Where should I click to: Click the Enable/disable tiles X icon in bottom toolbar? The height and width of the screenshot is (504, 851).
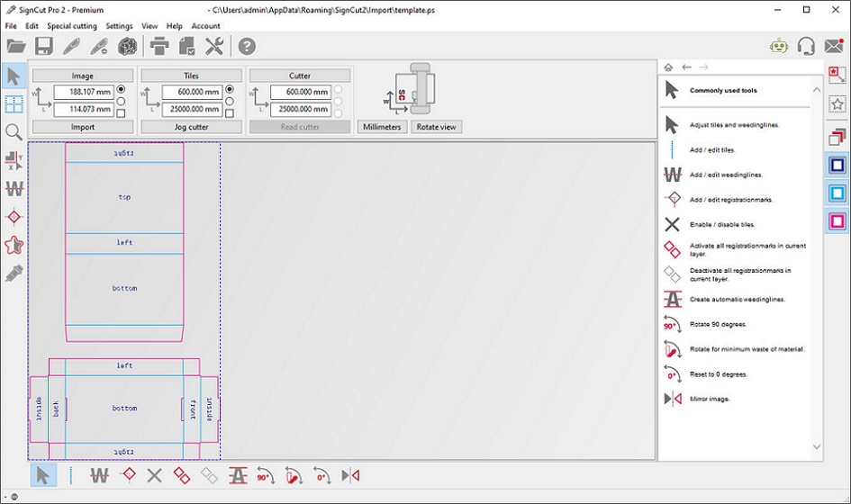[x=154, y=476]
